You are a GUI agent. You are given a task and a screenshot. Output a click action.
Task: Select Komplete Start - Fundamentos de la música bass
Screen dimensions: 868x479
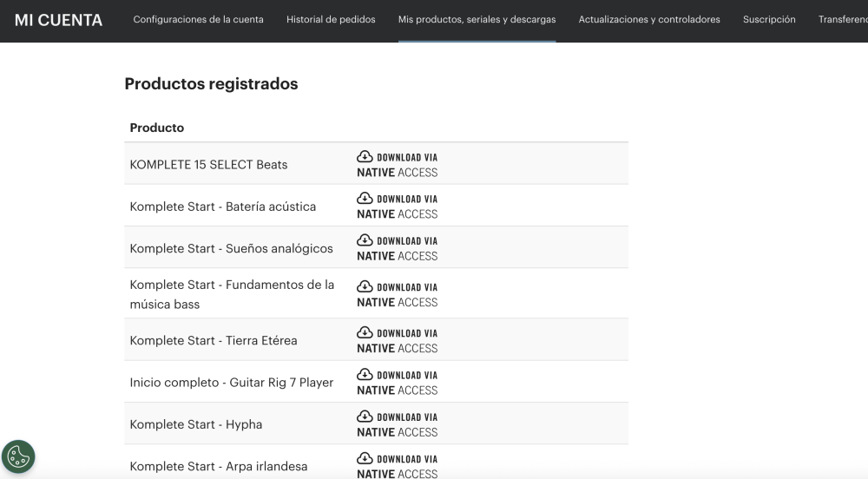click(x=232, y=294)
